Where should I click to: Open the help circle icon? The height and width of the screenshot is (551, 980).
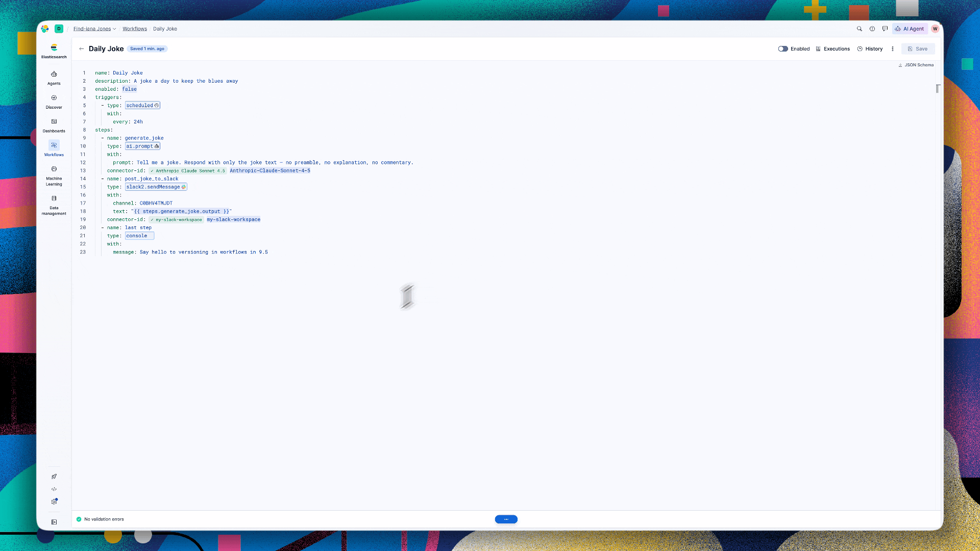tap(872, 29)
